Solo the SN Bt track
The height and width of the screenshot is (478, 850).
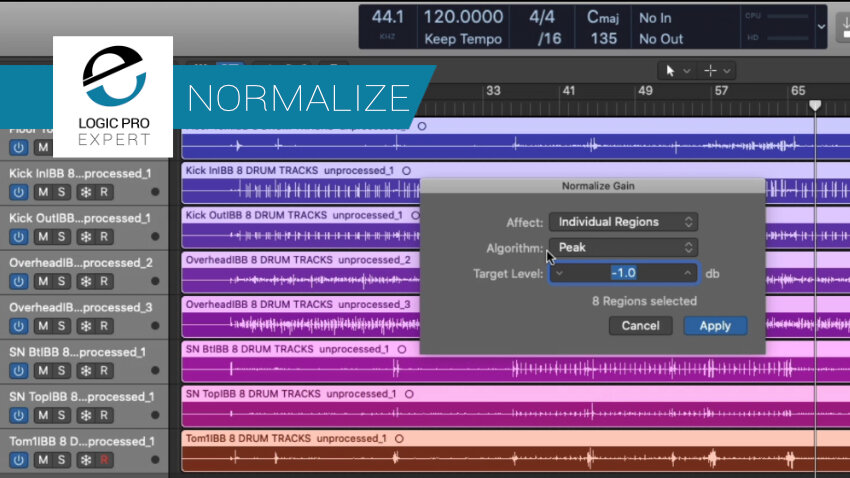61,371
